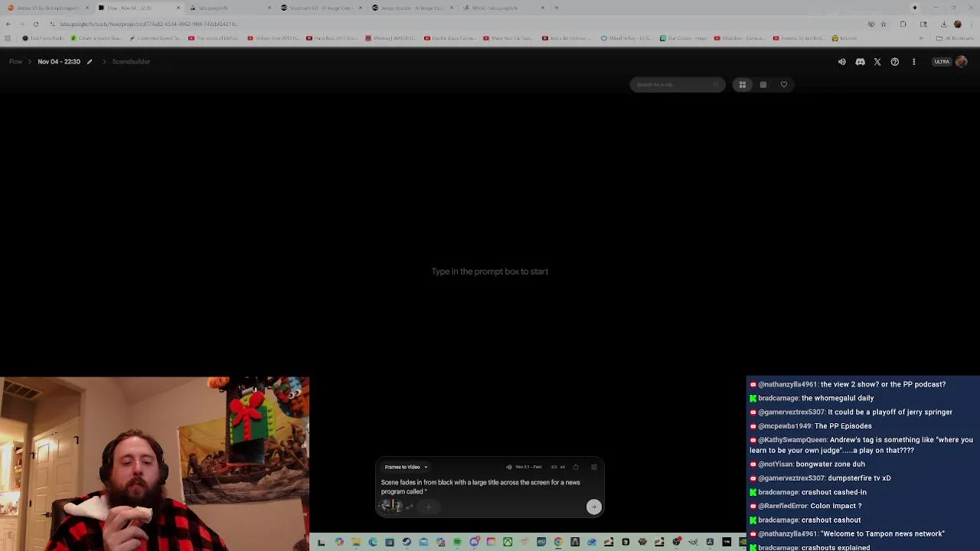Open File Explorer from the taskbar
This screenshot has height=551, width=980.
(357, 543)
